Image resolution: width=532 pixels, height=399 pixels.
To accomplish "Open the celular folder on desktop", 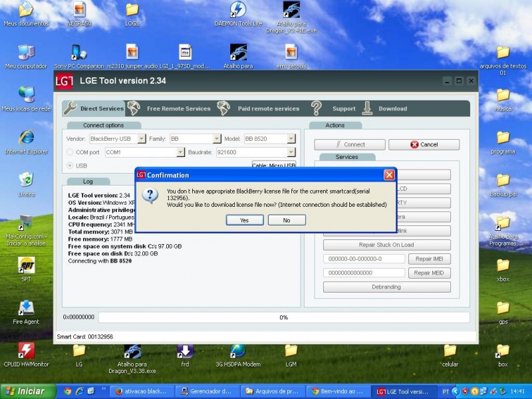I will [x=450, y=355].
